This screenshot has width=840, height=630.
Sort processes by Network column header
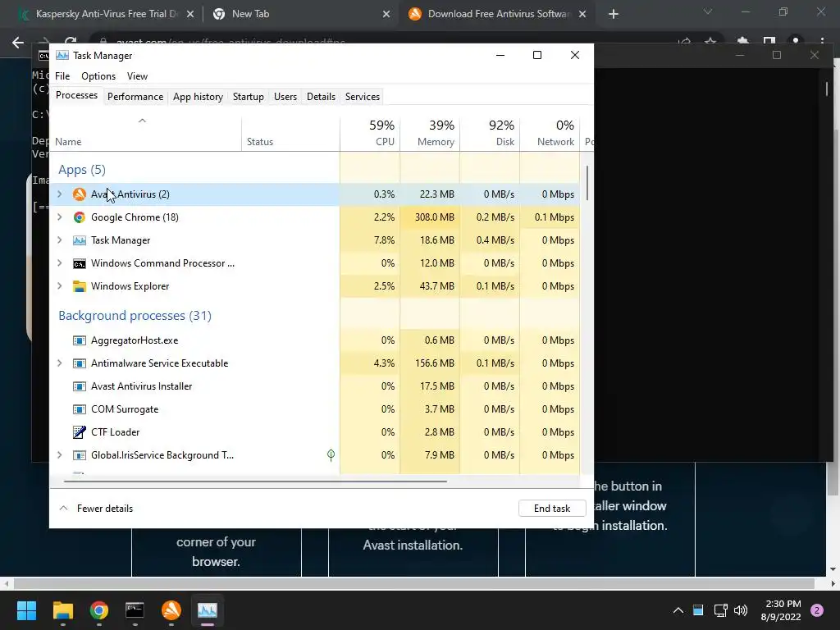[550, 134]
